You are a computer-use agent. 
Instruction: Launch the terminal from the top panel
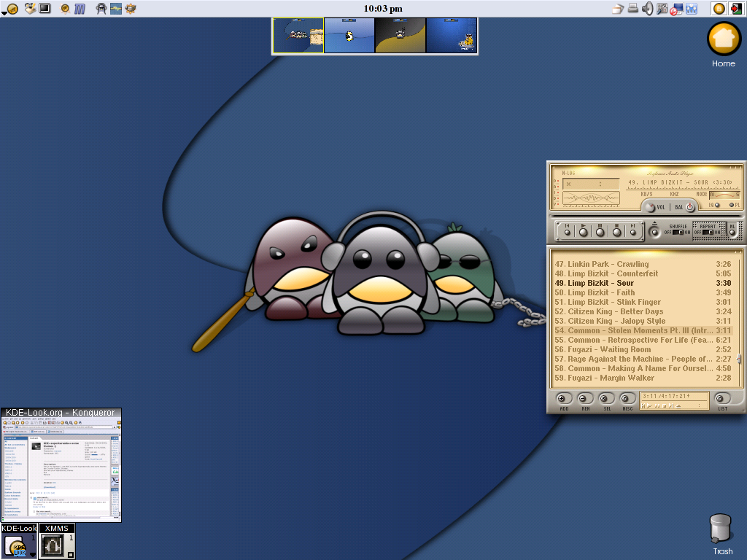click(x=44, y=9)
